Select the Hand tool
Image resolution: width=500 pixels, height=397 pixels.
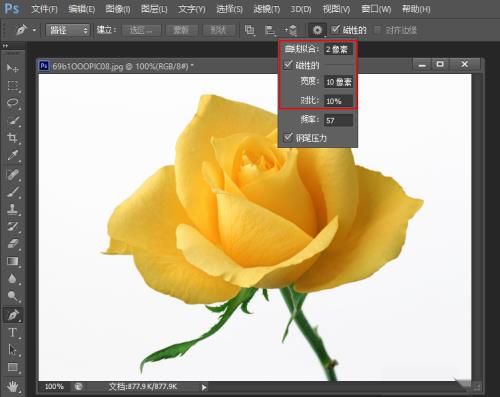point(13,386)
